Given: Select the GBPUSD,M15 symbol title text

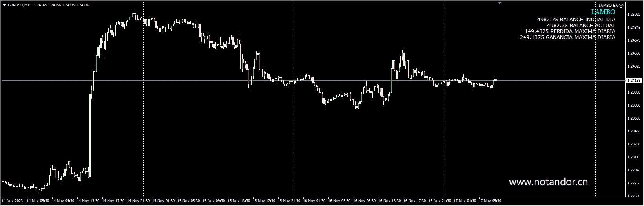Looking at the screenshot, I should 20,5.
